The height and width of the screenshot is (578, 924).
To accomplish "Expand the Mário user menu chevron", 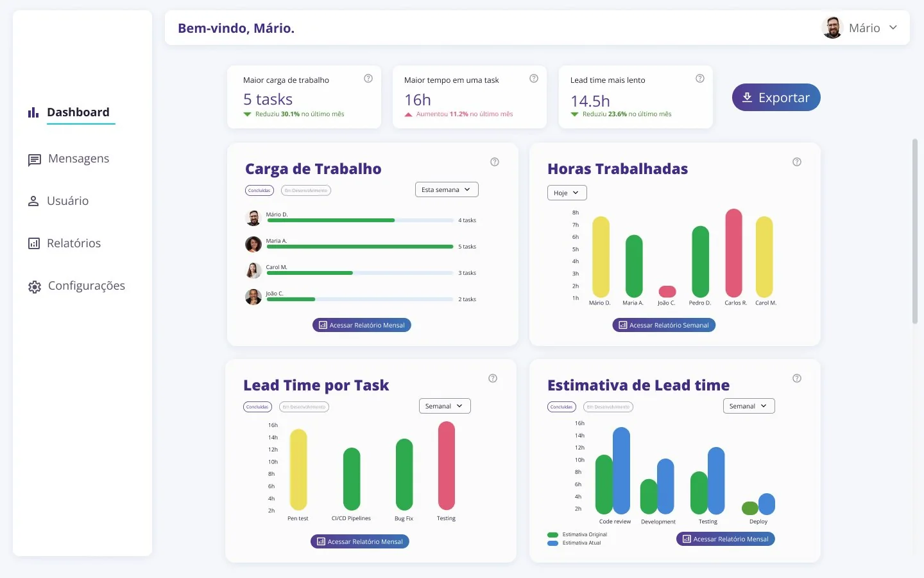I will pyautogui.click(x=893, y=28).
